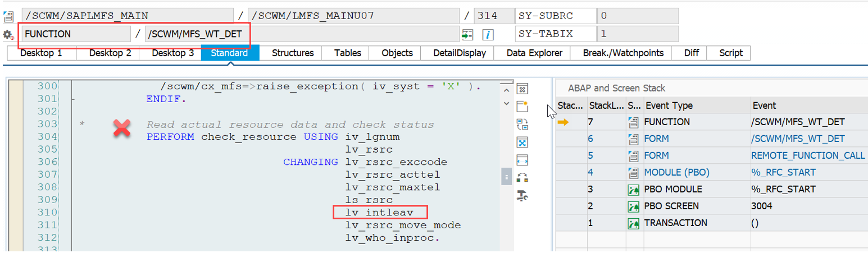The image size is (868, 253).
Task: Click the /SCWM/LMFS_MAINU07 include field
Action: tap(353, 16)
